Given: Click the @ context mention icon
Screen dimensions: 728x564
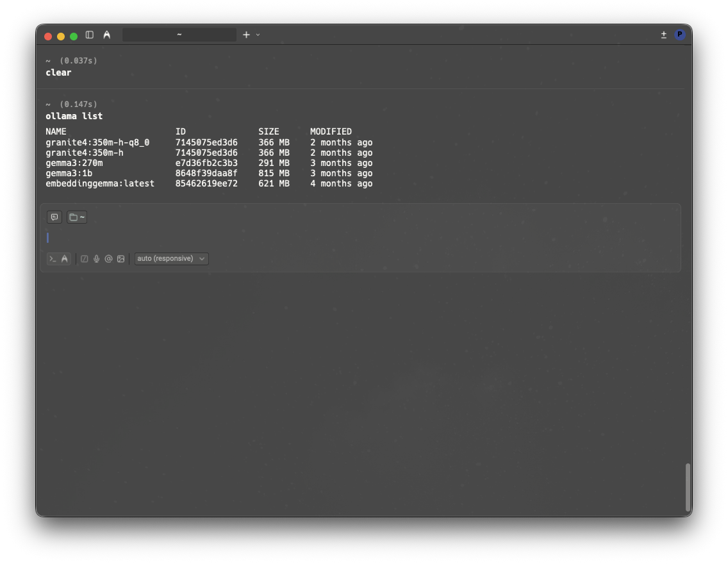Looking at the screenshot, I should (x=108, y=259).
